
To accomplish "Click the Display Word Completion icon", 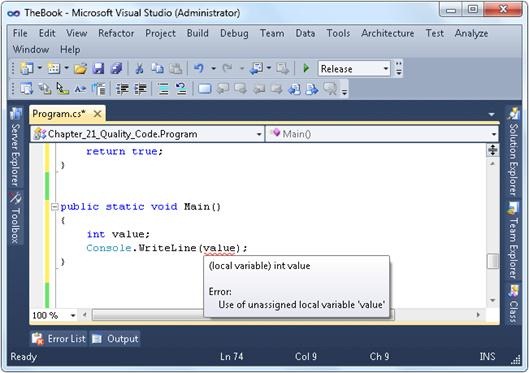I will point(80,89).
